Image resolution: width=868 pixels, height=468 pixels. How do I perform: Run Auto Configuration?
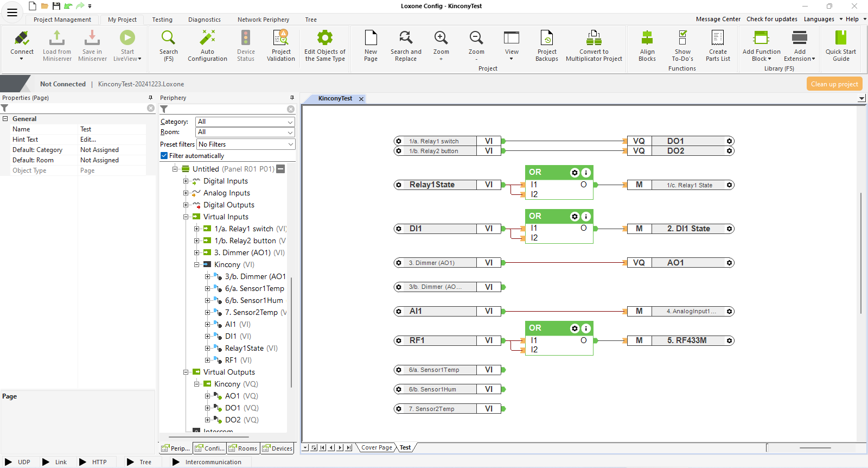pyautogui.click(x=207, y=46)
